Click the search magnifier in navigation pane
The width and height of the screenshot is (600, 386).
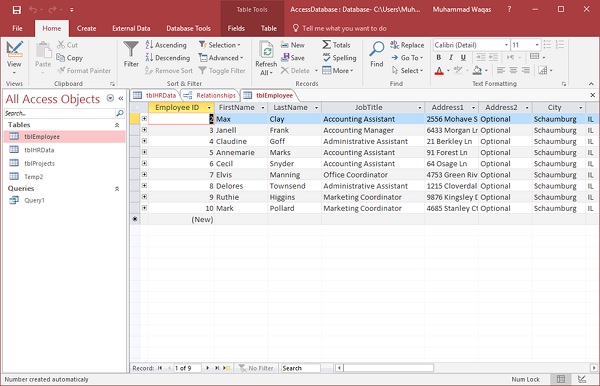click(119, 113)
